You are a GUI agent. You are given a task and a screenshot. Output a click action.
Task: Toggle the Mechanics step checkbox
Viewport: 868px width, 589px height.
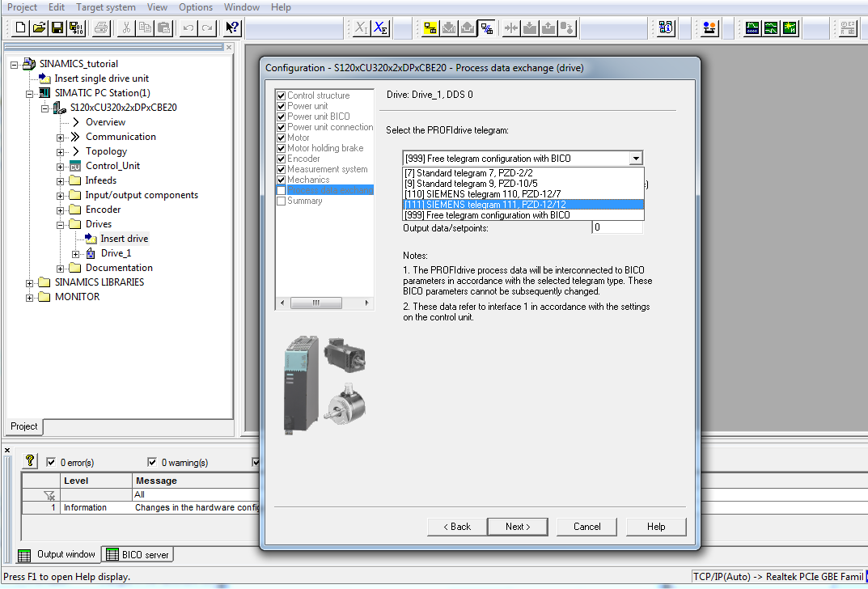[x=282, y=180]
